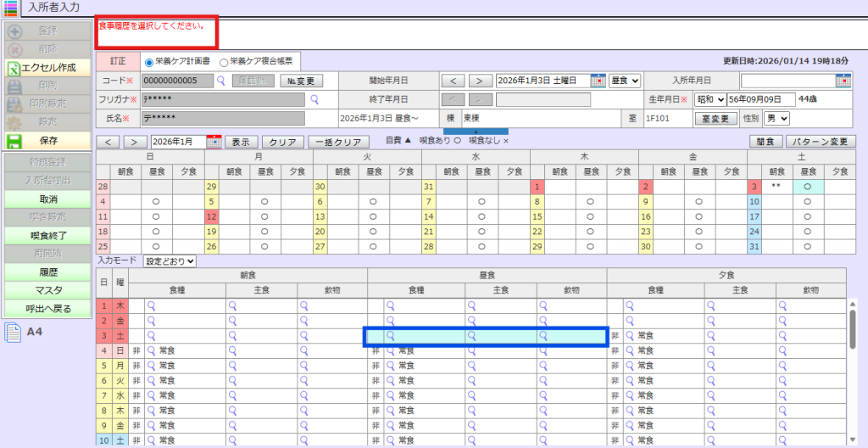Open the マスタ menu item in sidebar
The width and height of the screenshot is (868, 448).
48,290
